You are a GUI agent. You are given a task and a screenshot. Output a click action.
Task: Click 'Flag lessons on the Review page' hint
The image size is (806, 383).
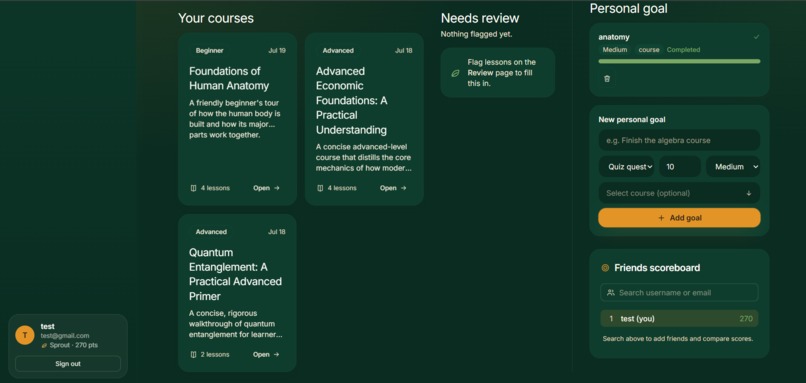(502, 72)
